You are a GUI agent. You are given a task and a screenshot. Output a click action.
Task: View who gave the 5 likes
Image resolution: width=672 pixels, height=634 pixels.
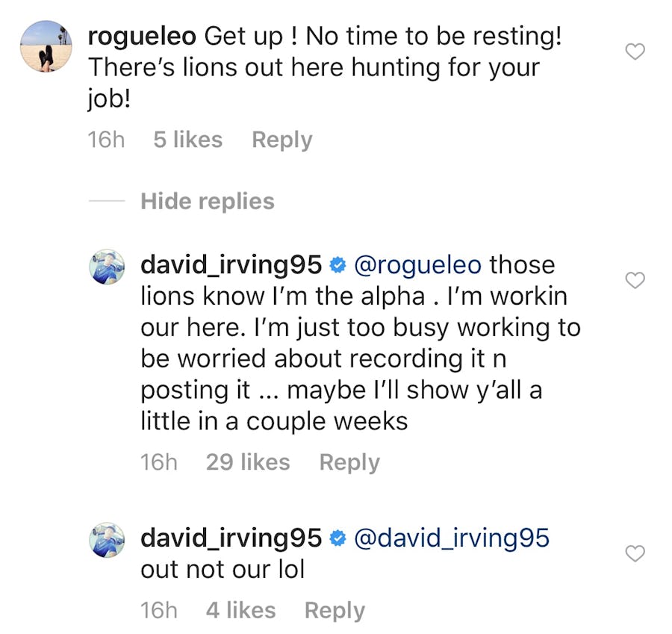click(187, 140)
